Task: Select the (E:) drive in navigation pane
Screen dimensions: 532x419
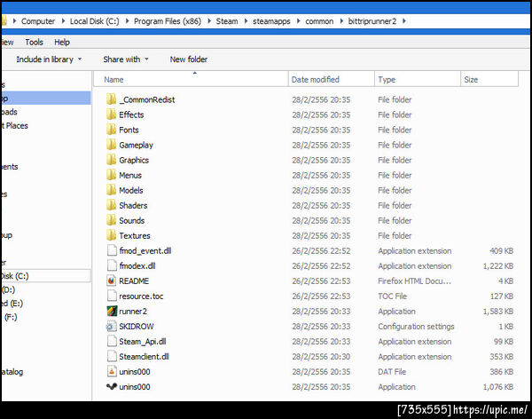Action: click(12, 303)
